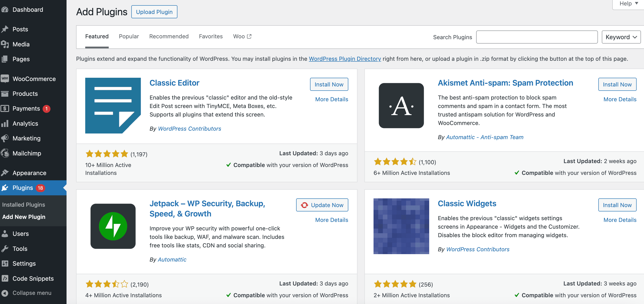Install the Classic Widgets plugin

click(617, 205)
